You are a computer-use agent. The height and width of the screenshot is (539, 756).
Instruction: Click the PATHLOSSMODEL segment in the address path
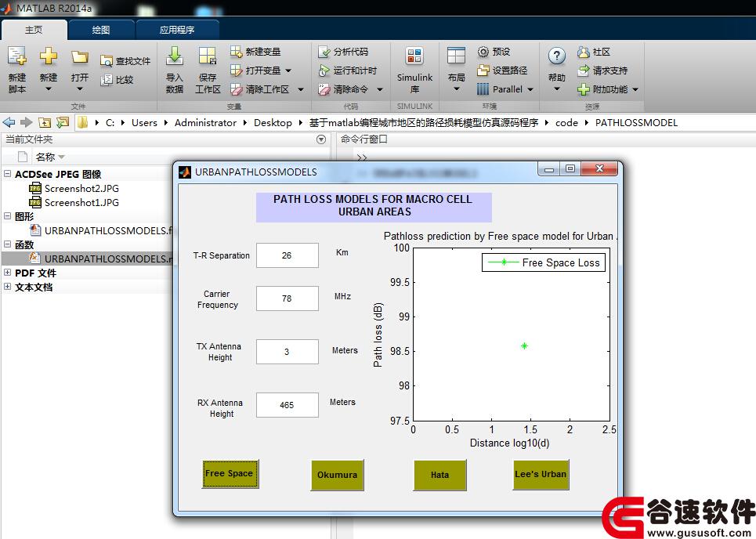coord(636,123)
